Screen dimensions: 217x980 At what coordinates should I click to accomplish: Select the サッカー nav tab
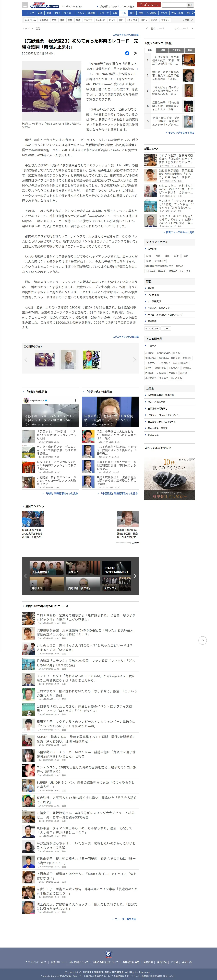[x=69, y=13]
